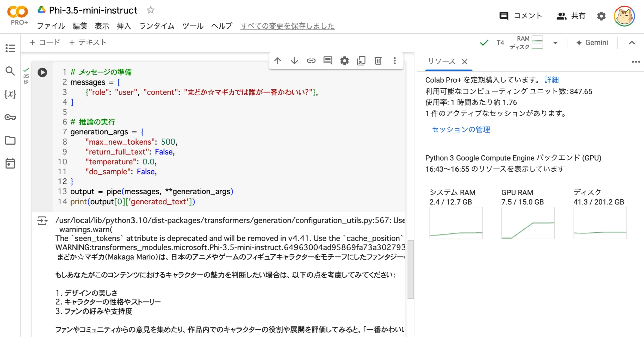
Task: Add a comment to the cell
Action: (x=328, y=61)
